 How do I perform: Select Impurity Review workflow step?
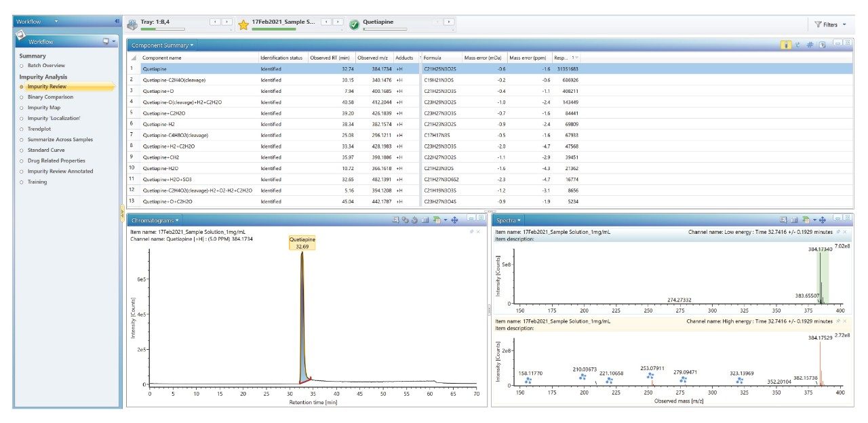click(47, 87)
